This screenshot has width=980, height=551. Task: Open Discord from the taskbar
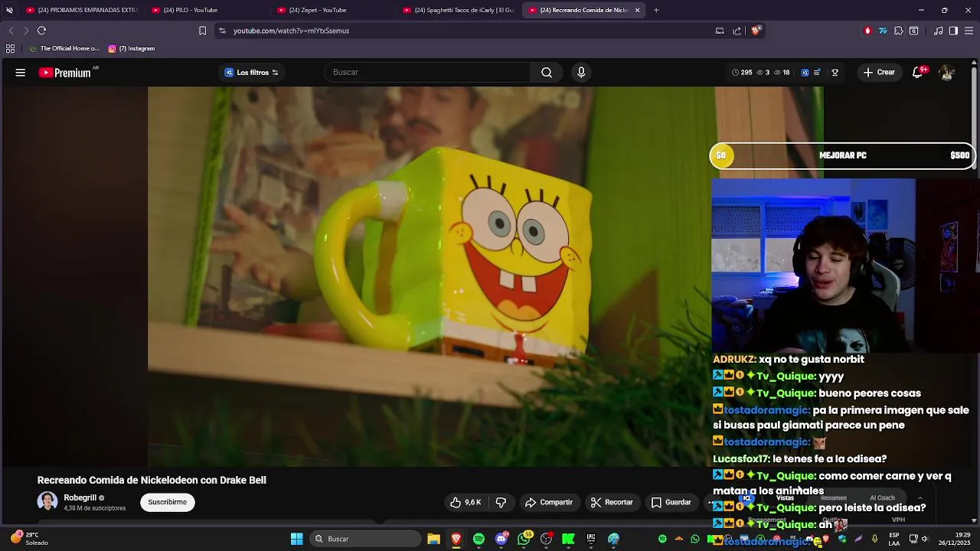[501, 539]
